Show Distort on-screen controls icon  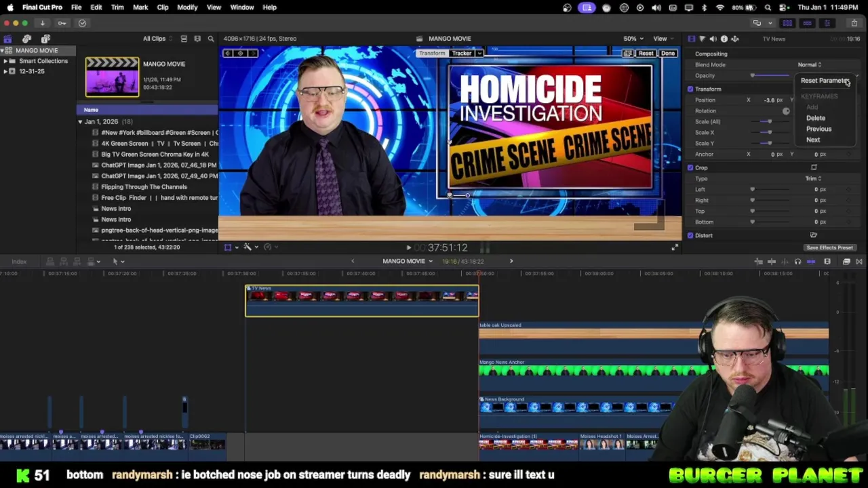pos(814,235)
